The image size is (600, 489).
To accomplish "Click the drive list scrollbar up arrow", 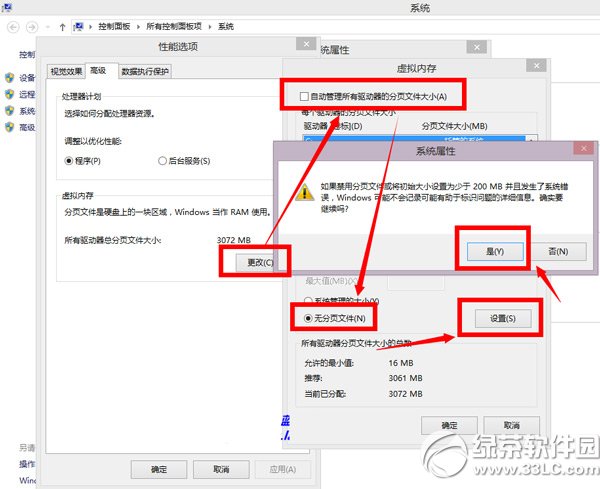I will (531, 139).
